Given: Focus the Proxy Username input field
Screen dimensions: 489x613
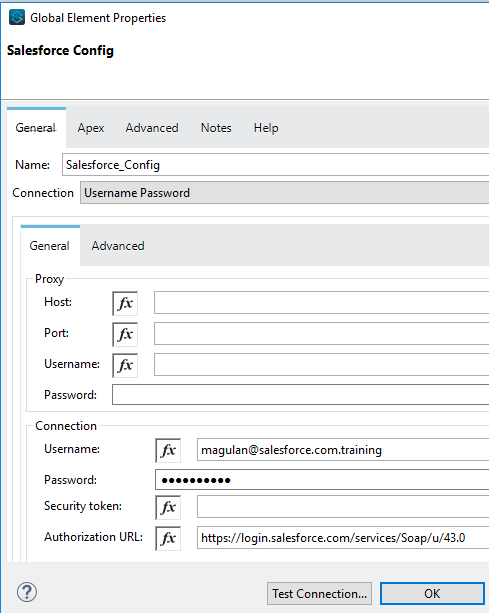Looking at the screenshot, I should coord(321,364).
